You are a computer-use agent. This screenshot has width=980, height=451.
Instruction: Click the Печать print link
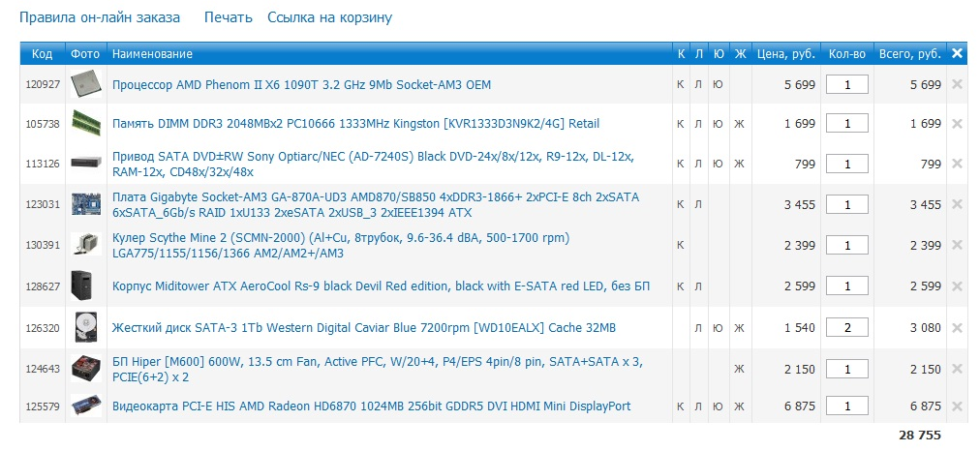point(228,17)
